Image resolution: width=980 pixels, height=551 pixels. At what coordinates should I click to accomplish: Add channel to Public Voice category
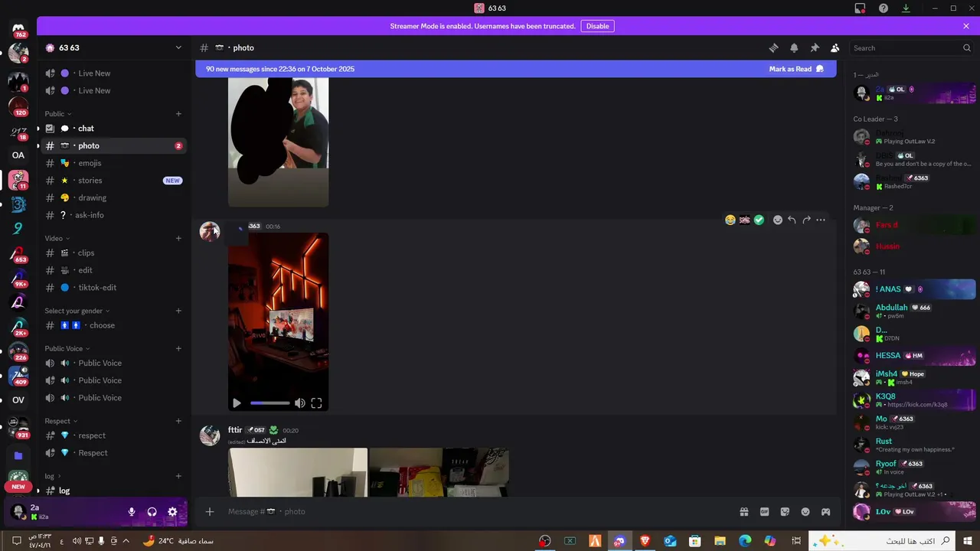click(x=178, y=348)
